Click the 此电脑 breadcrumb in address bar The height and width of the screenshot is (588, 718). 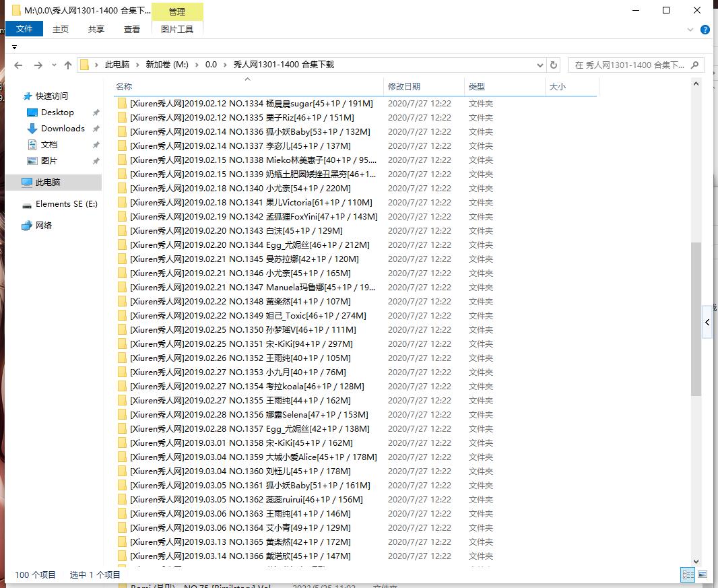point(117,65)
